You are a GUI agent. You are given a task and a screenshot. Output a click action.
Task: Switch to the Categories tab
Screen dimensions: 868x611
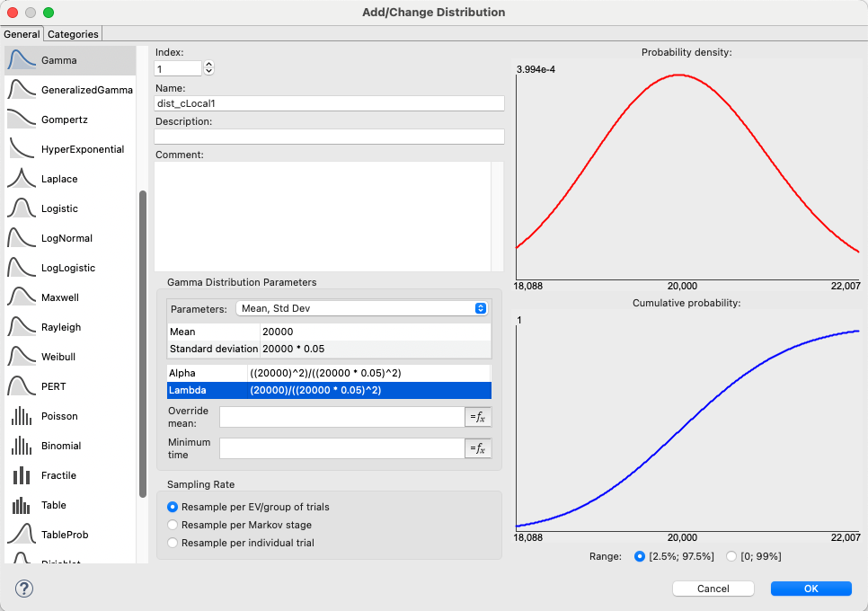73,34
